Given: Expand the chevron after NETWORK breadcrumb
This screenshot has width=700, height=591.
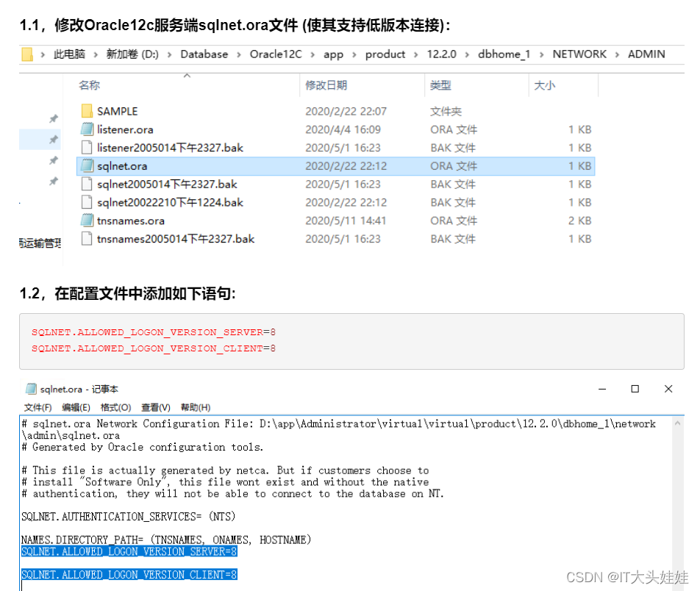Looking at the screenshot, I should tap(617, 55).
